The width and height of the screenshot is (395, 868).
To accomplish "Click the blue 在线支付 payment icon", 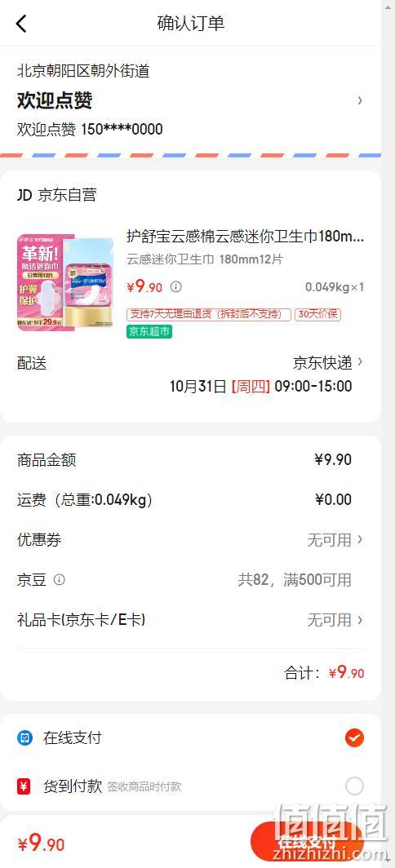I will click(x=25, y=738).
